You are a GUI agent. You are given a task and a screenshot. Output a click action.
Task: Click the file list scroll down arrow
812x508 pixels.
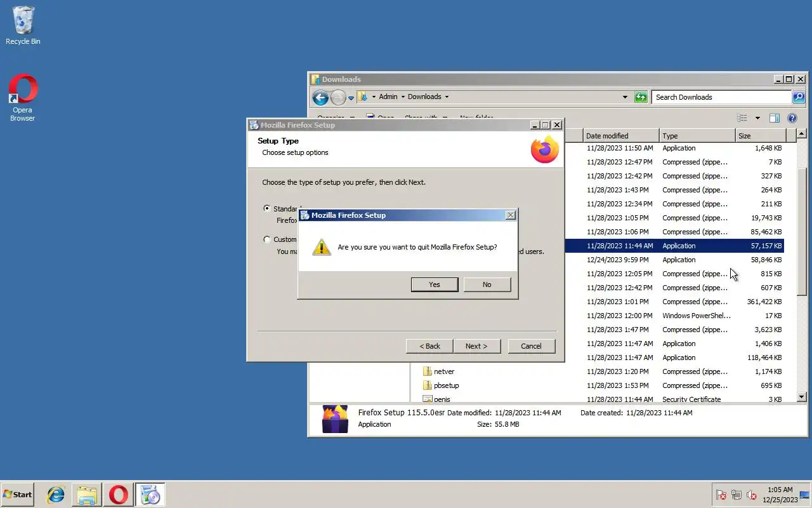801,397
